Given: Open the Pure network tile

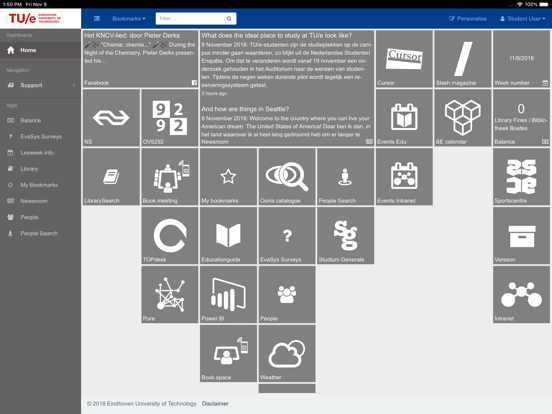Looking at the screenshot, I should [x=170, y=294].
